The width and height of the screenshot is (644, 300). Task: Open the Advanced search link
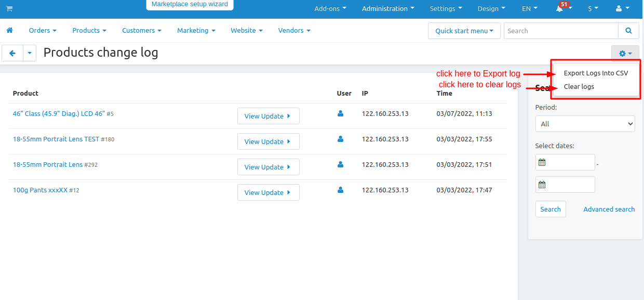609,209
